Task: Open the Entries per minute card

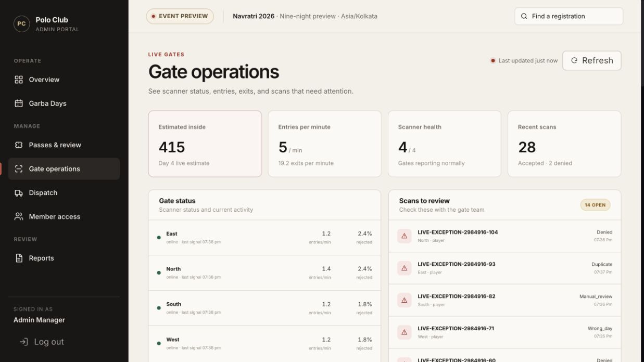Action: tap(325, 144)
